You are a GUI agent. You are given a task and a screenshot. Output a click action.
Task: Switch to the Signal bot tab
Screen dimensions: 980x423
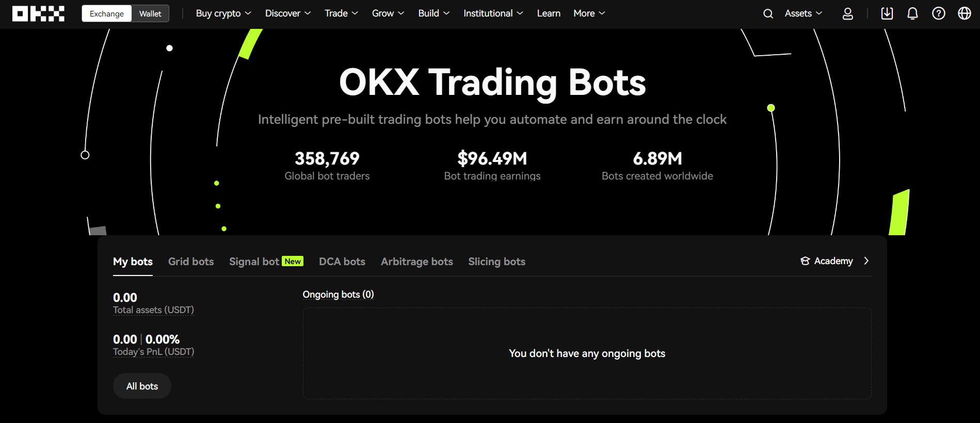tap(254, 262)
